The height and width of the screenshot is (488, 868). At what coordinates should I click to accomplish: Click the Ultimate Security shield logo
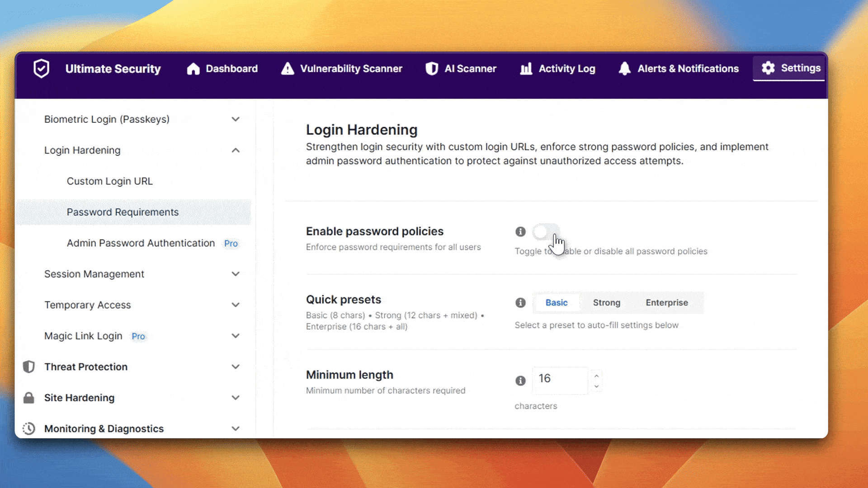pos(41,69)
